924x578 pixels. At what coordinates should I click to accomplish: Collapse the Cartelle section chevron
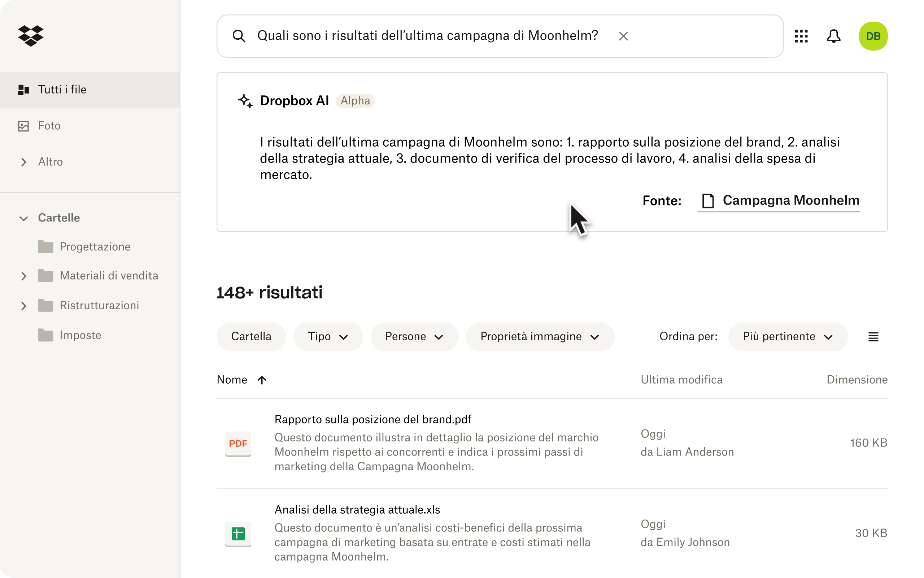(x=24, y=218)
